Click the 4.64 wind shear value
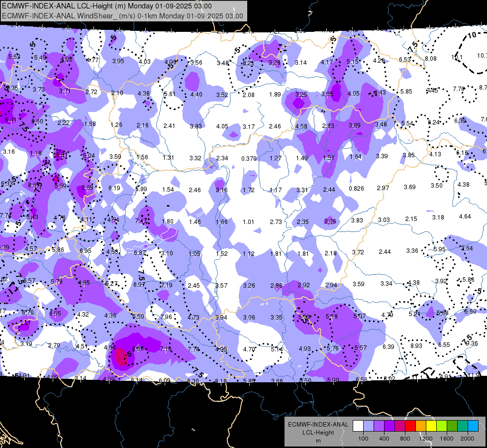The width and height of the screenshot is (487, 448). click(x=465, y=217)
